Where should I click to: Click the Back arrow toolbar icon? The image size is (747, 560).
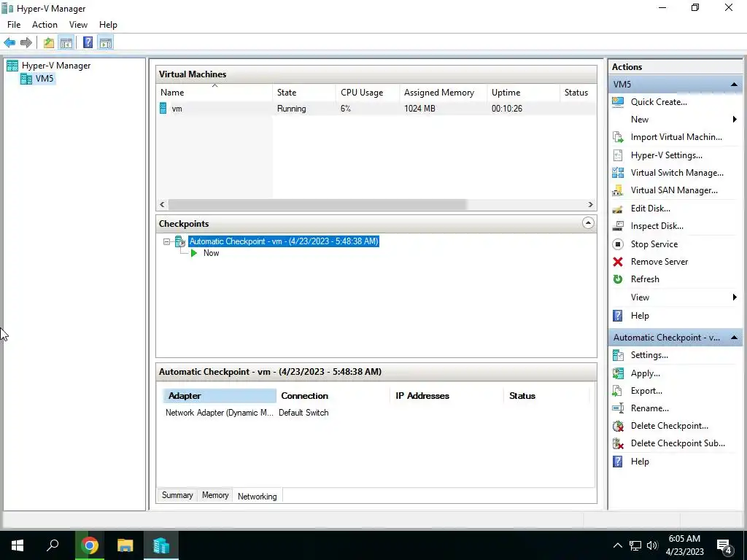pos(9,43)
